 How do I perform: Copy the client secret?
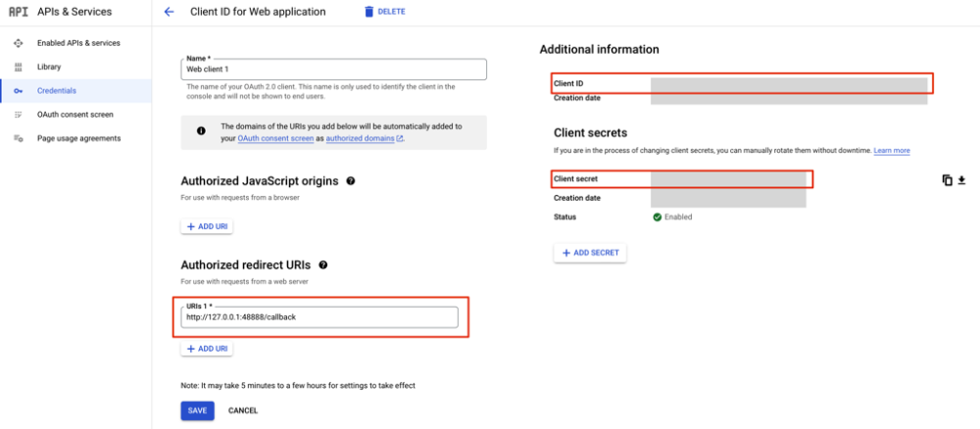point(947,180)
